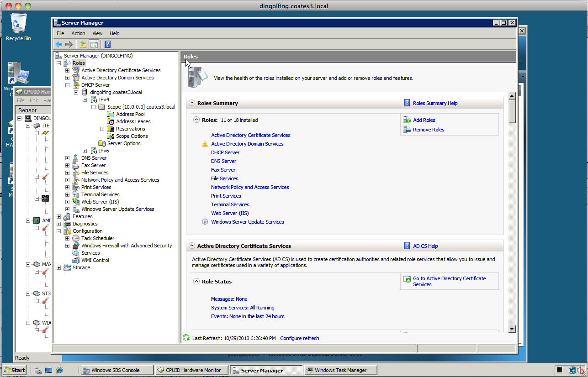Click the Address Leases clock folder icon

[111, 121]
